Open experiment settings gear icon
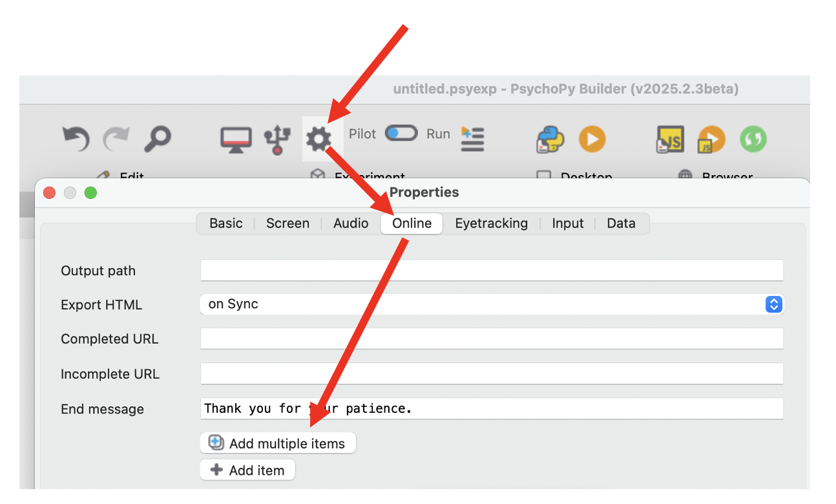This screenshot has height=504, width=836. [319, 139]
